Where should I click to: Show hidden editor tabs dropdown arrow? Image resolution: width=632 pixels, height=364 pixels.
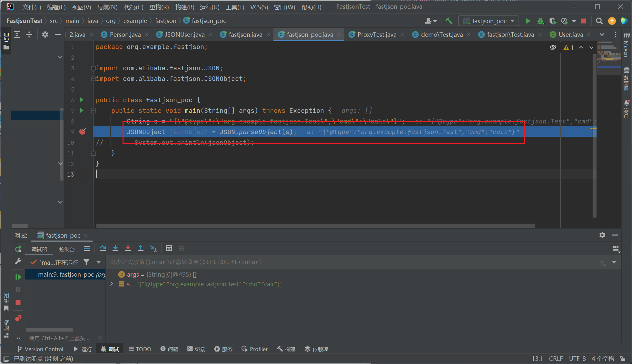(602, 34)
